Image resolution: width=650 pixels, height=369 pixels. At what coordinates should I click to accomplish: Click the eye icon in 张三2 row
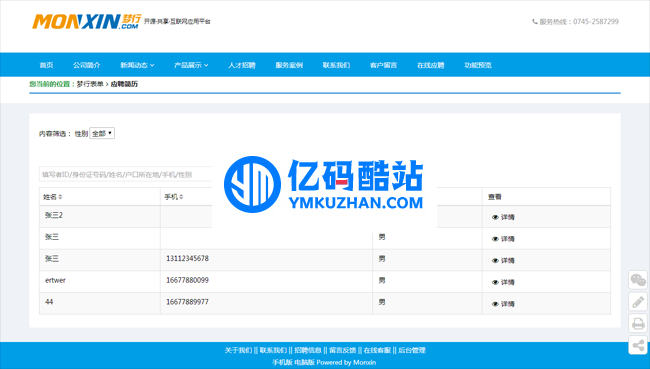click(495, 217)
